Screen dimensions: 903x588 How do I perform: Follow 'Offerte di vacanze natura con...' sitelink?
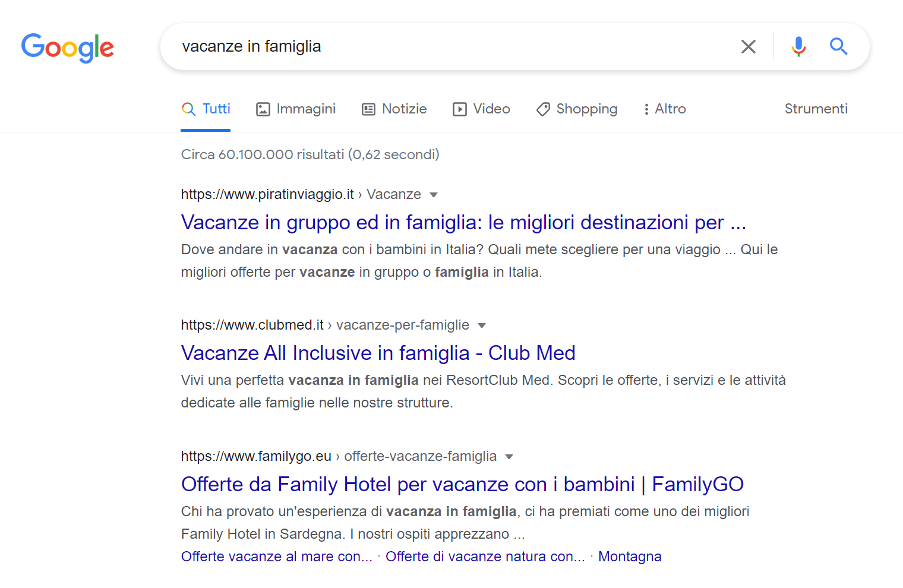485,557
